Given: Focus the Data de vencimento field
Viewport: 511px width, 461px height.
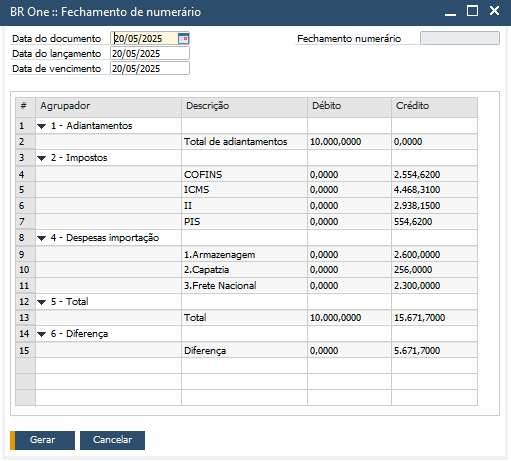Looking at the screenshot, I should pyautogui.click(x=150, y=69).
